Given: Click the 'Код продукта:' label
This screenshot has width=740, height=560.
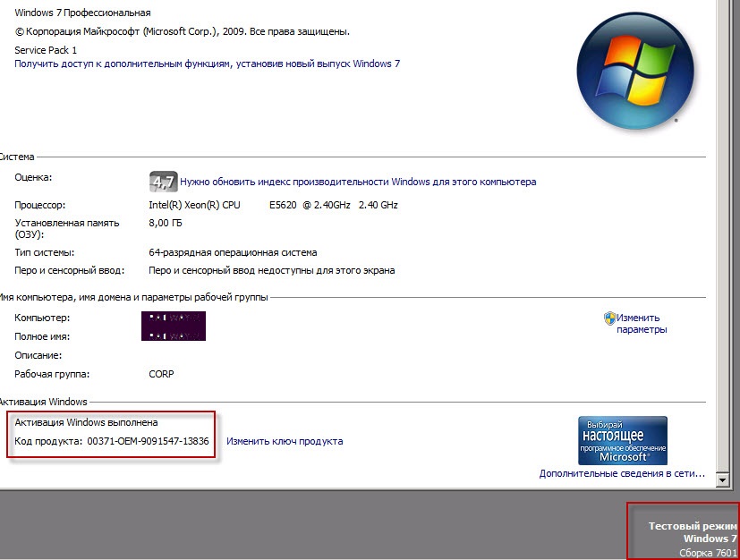Looking at the screenshot, I should [x=48, y=441].
